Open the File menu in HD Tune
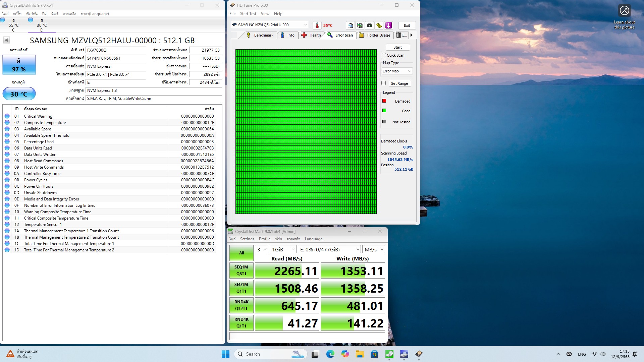The image size is (644, 362). pyautogui.click(x=232, y=14)
